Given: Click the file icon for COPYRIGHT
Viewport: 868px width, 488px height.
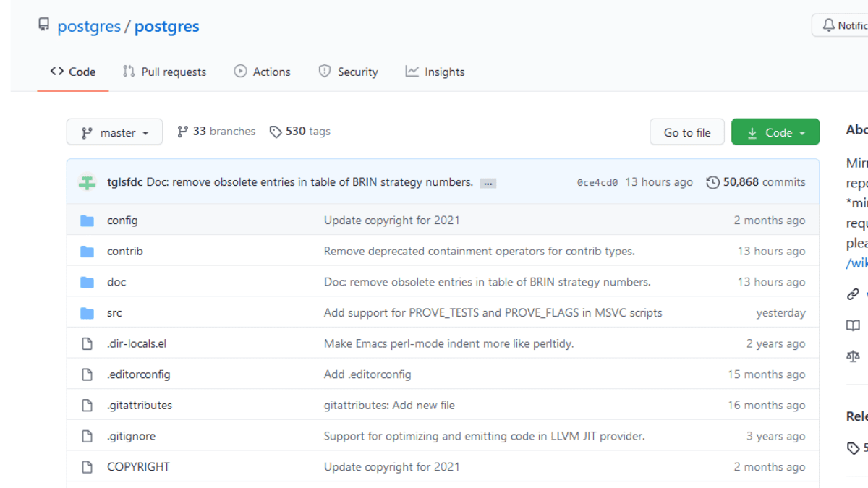Looking at the screenshot, I should (x=88, y=467).
